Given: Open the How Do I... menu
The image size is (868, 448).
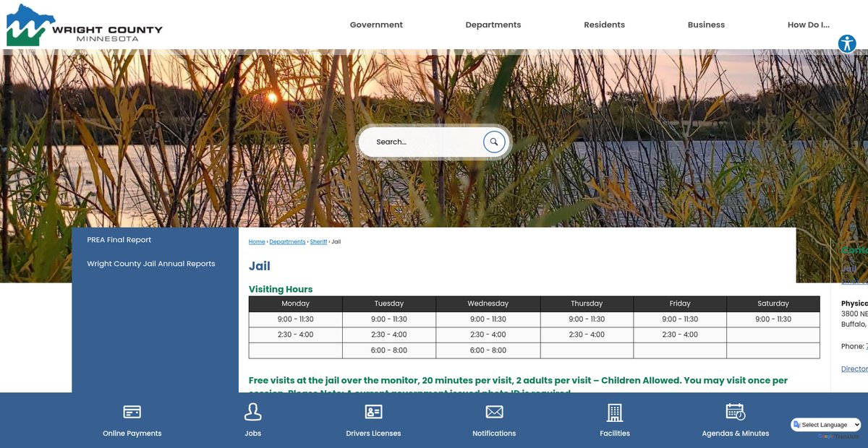Looking at the screenshot, I should click(x=808, y=25).
